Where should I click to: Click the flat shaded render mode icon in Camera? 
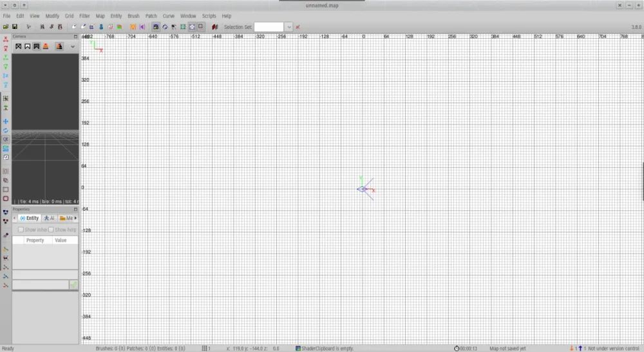tap(28, 46)
